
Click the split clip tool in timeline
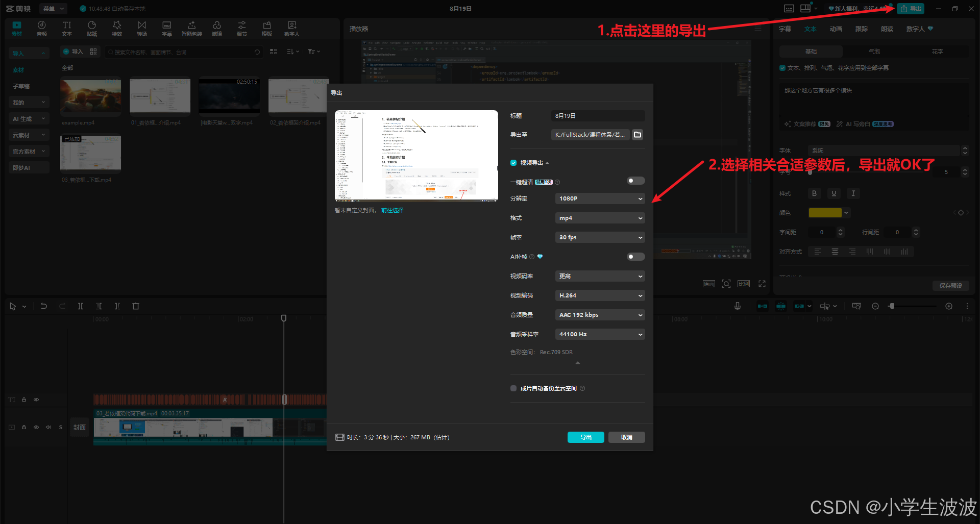click(x=81, y=306)
